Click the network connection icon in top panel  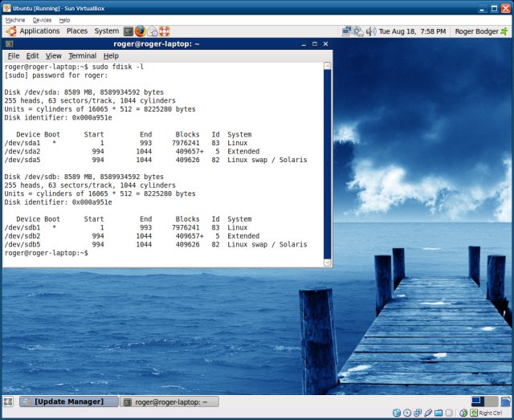point(347,31)
